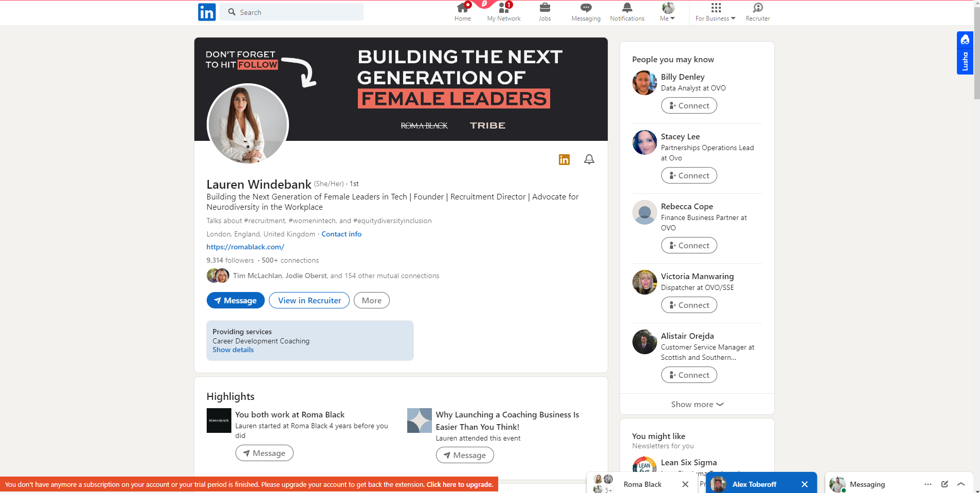Image resolution: width=980 pixels, height=493 pixels.
Task: Open the Contact info link
Action: point(341,234)
